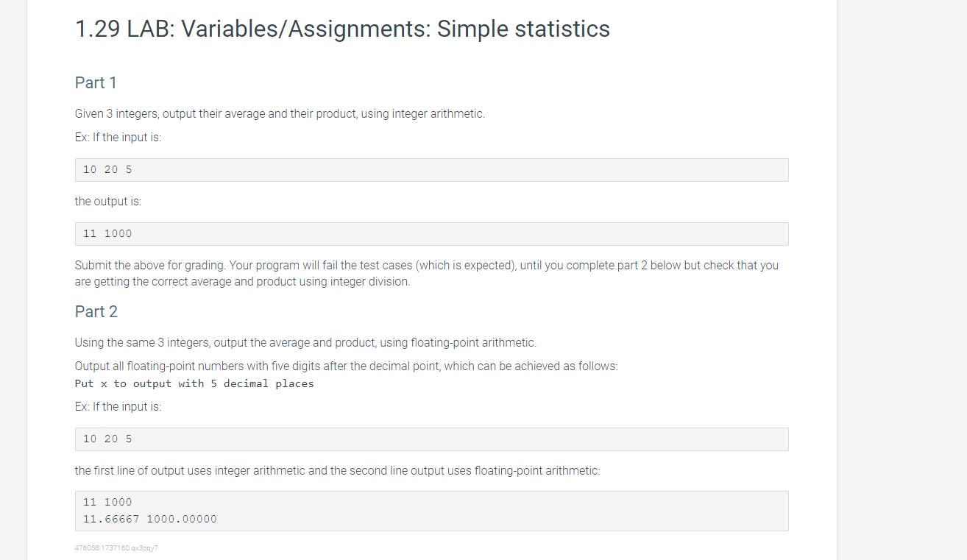967x560 pixels.
Task: Select the Part 1 output box '11 1000'
Action: 431,234
